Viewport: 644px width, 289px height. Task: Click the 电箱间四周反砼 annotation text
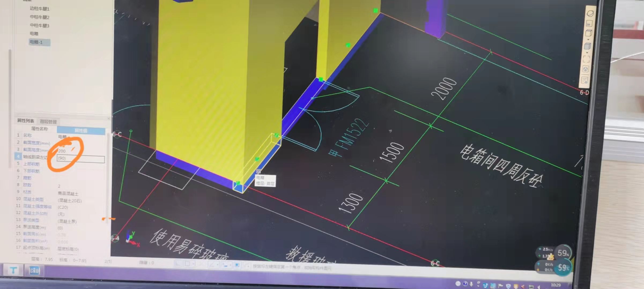click(x=502, y=166)
